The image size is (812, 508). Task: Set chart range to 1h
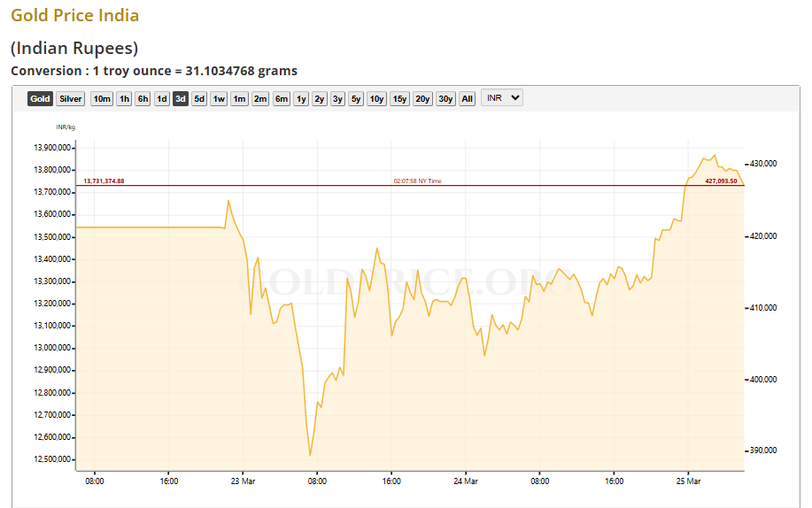(x=124, y=98)
